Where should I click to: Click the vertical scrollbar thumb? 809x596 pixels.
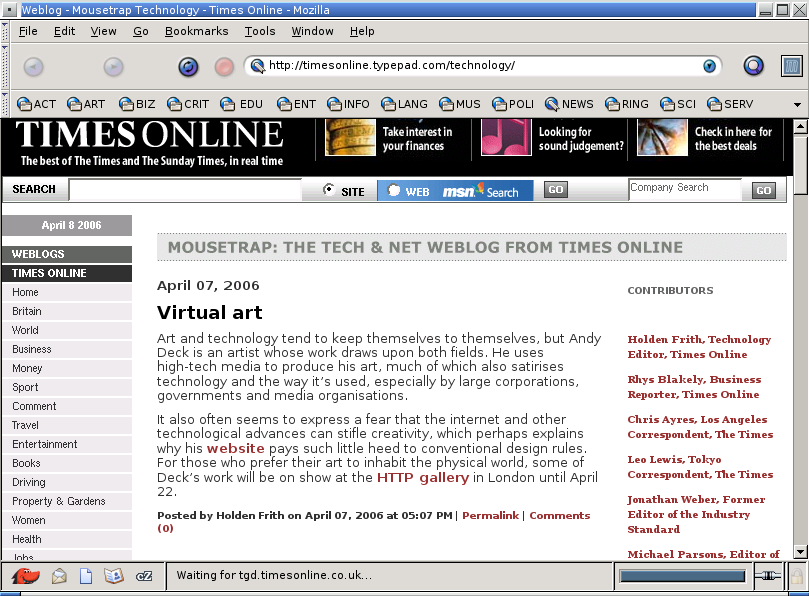tap(800, 164)
